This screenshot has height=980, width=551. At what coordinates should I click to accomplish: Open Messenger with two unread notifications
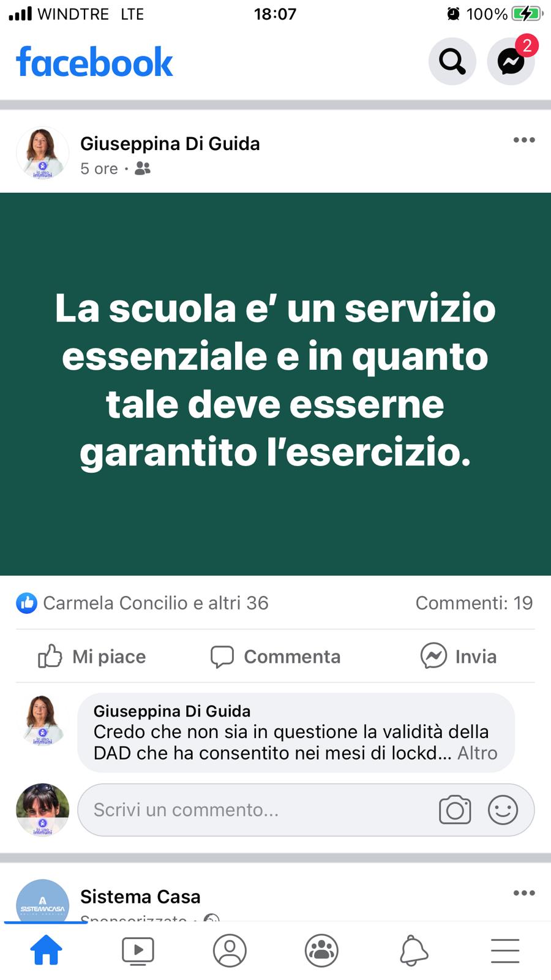click(x=511, y=61)
